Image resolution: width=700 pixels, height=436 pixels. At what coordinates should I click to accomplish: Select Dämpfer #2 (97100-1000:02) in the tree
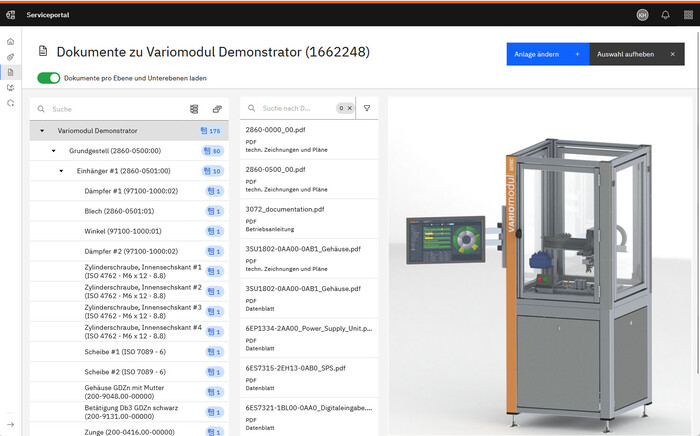coord(131,251)
